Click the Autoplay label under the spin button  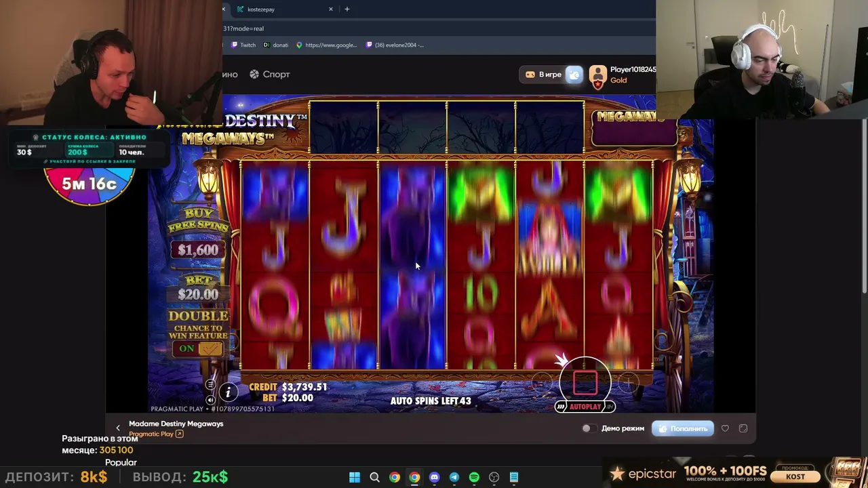585,407
